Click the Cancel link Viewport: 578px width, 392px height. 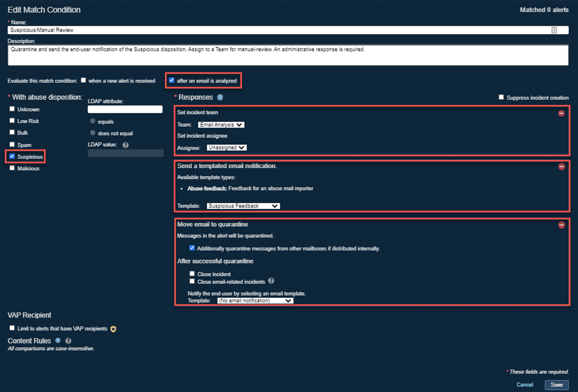525,385
